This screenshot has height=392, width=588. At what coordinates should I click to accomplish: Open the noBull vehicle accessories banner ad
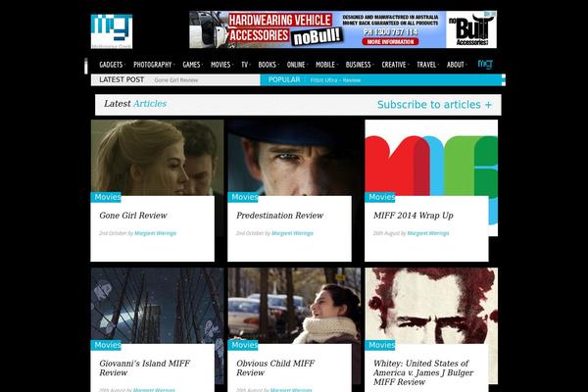tap(343, 29)
